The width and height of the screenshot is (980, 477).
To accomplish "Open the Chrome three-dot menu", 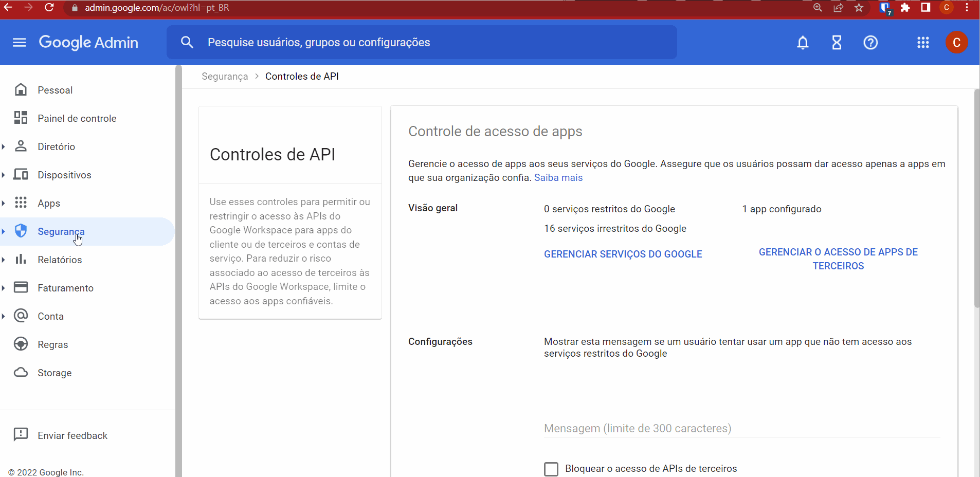I will point(967,8).
